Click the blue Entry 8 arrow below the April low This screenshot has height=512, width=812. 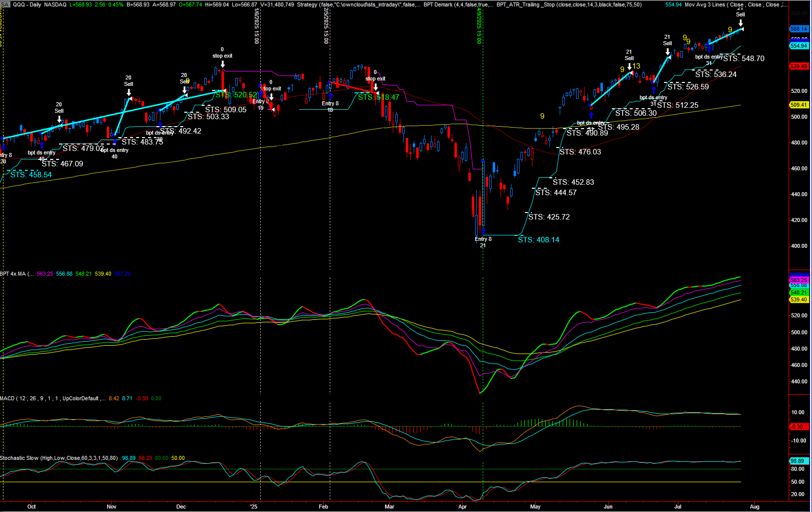click(x=483, y=231)
